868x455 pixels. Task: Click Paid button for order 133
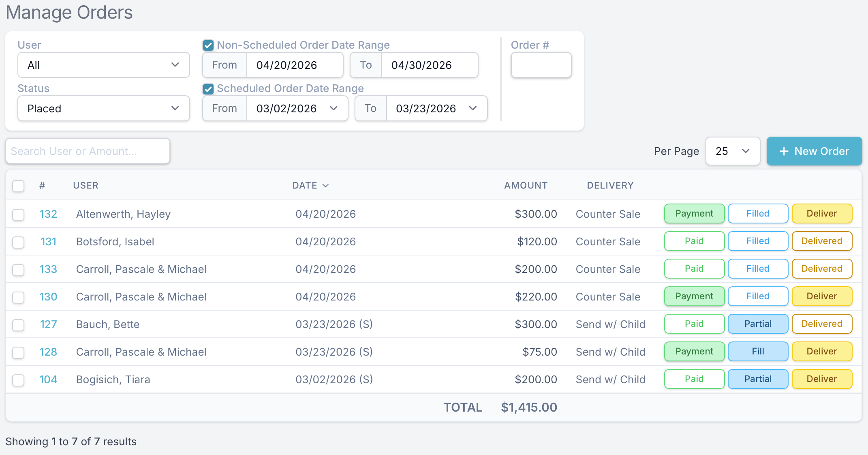coord(694,269)
